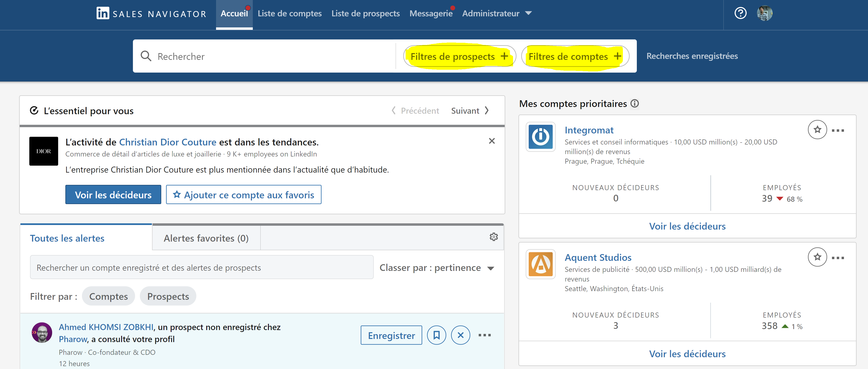Dismiss Ahmed KHOMSI ZOBKHI alert with X
The image size is (868, 369).
tap(460, 335)
